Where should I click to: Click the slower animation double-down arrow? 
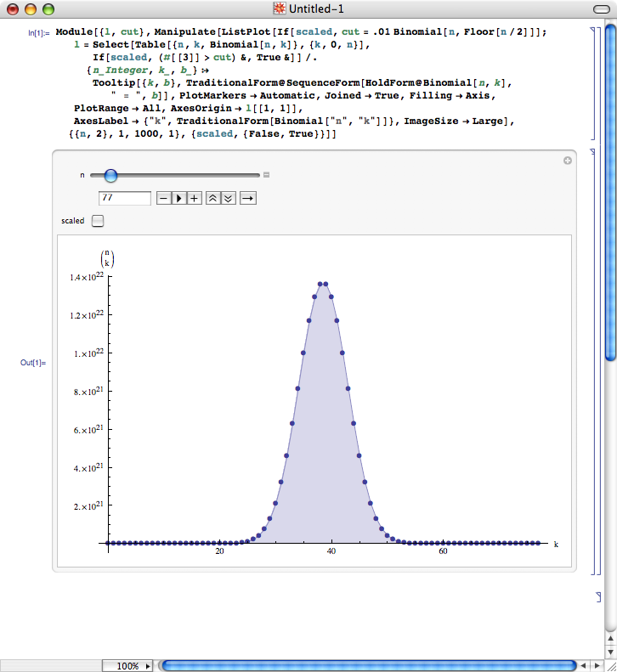pos(227,198)
